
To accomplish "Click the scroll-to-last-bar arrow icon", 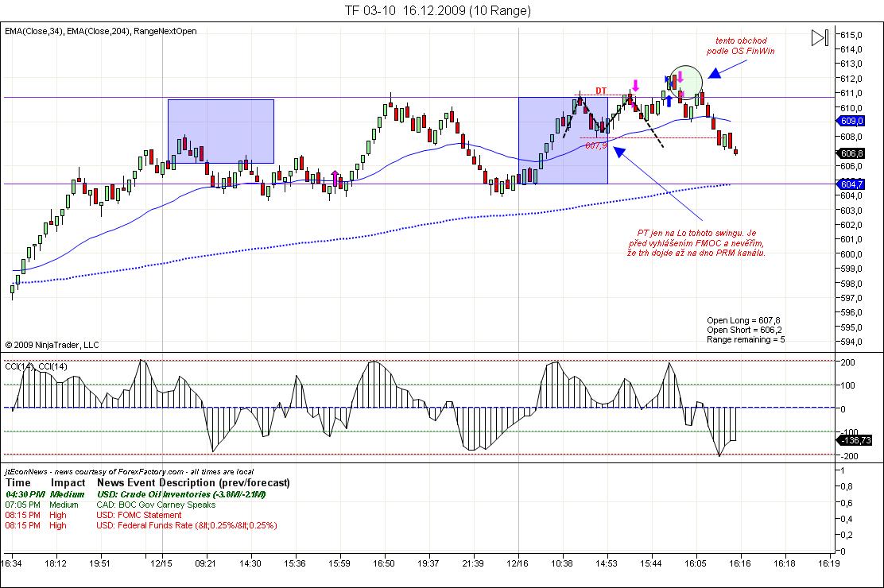I will pos(820,38).
